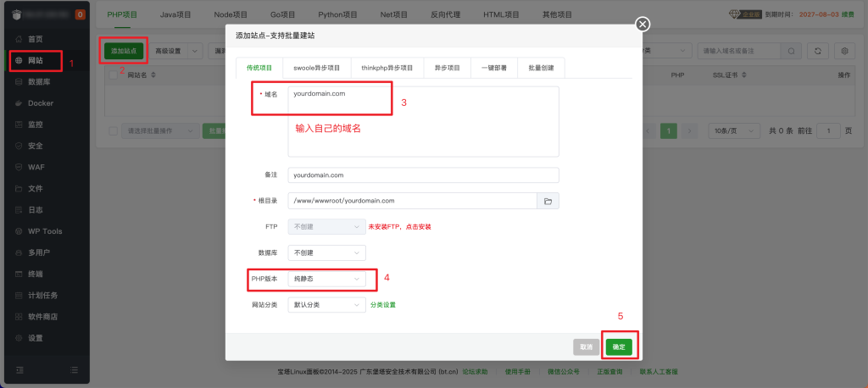Open WAF in the left sidebar
The image size is (868, 388).
36,167
